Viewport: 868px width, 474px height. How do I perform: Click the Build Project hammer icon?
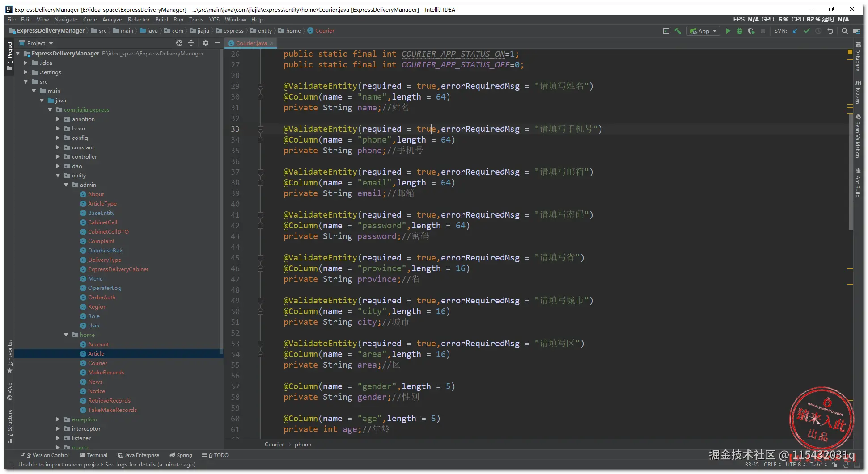tap(678, 31)
